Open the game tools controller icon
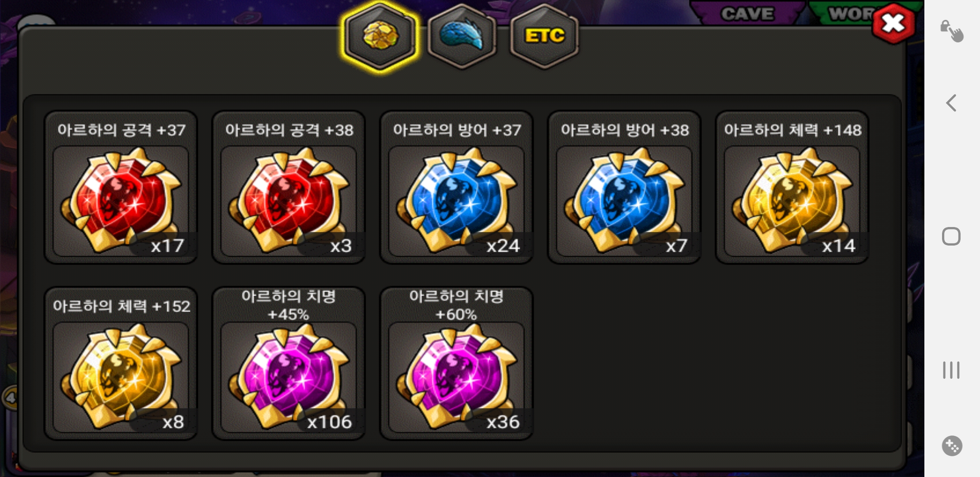The width and height of the screenshot is (980, 477). [x=952, y=446]
